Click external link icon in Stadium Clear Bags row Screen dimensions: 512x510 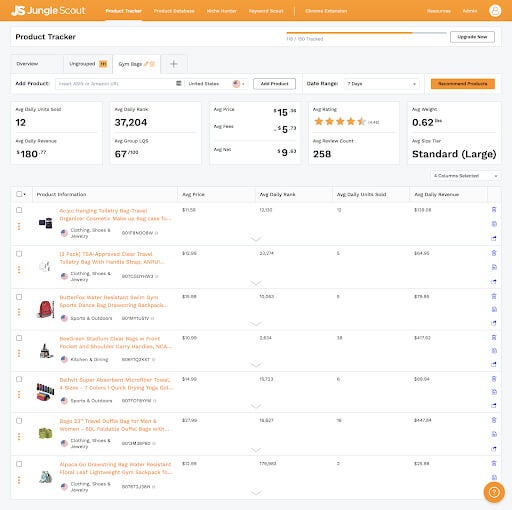tap(494, 364)
